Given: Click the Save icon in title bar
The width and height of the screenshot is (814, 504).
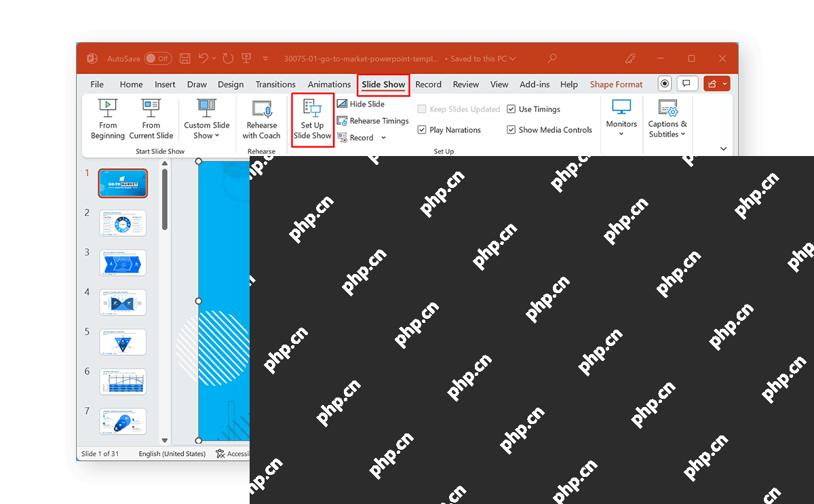Looking at the screenshot, I should (x=185, y=59).
